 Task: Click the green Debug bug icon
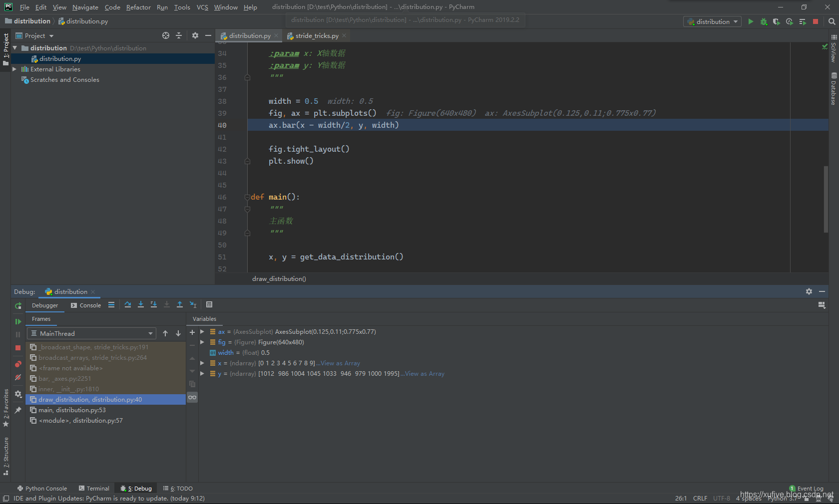764,21
